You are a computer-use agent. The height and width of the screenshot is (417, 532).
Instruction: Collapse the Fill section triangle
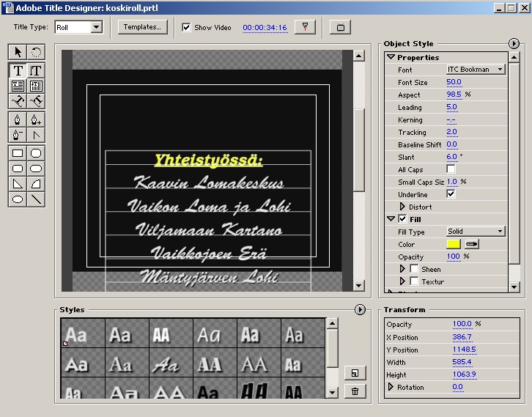coord(391,219)
